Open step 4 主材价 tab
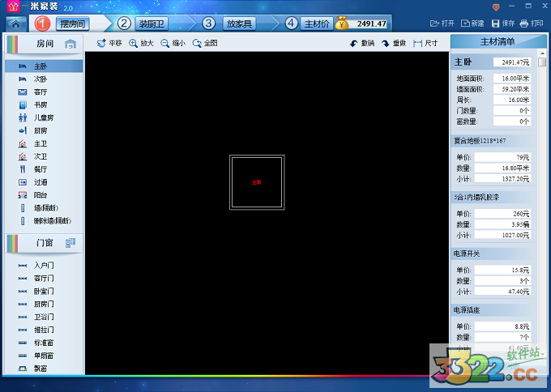This screenshot has height=392, width=551. [316, 23]
